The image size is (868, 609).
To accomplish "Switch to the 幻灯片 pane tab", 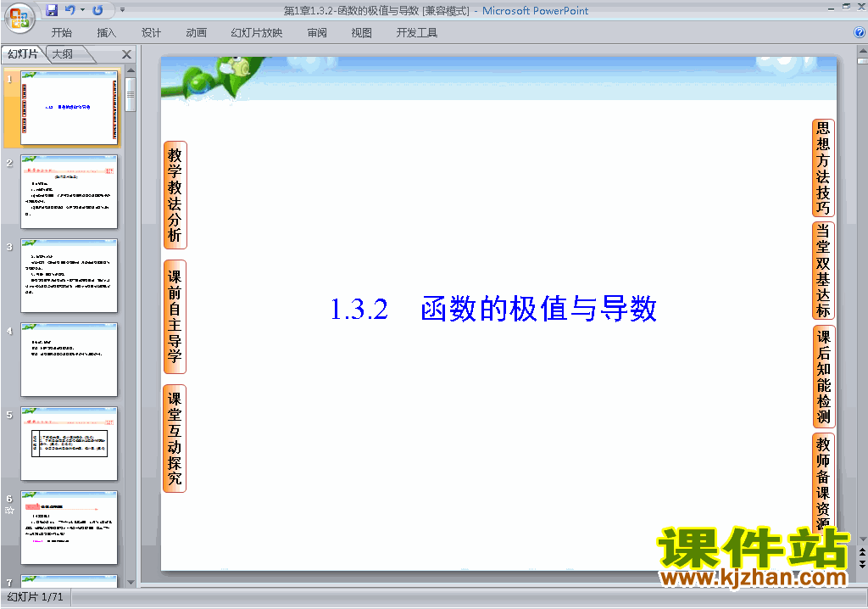I will [23, 53].
